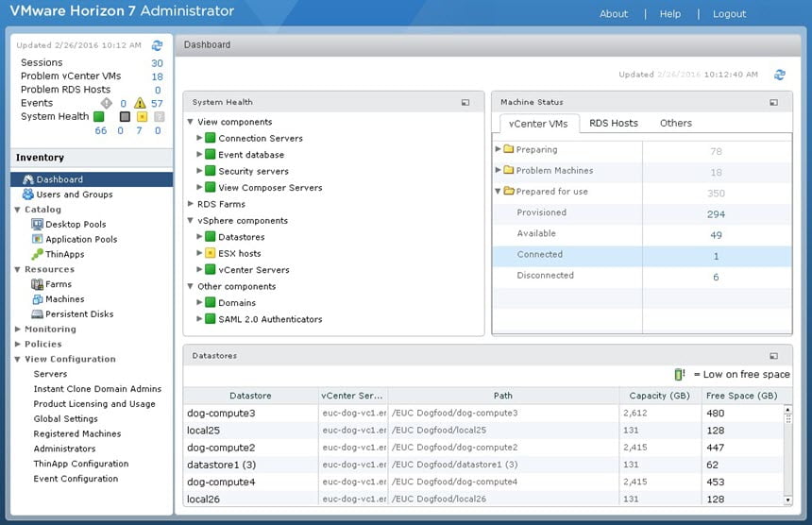The width and height of the screenshot is (812, 525).
Task: Click the Events error diamond icon
Action: tap(106, 103)
